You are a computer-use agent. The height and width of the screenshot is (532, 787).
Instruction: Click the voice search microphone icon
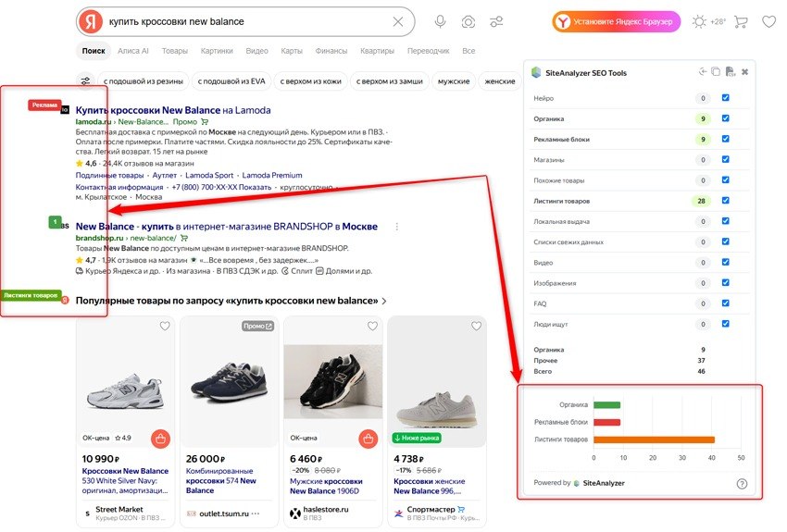[440, 21]
